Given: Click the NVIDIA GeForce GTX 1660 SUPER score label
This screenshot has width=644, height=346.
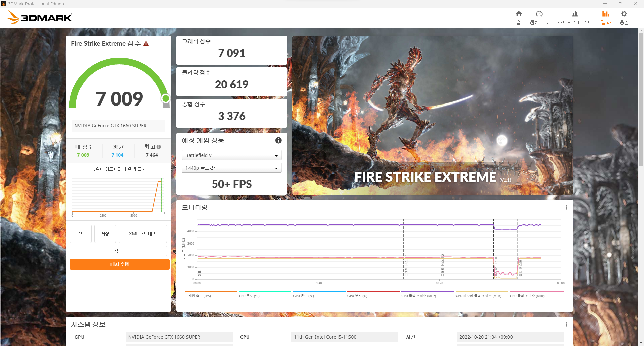Looking at the screenshot, I should coord(118,126).
